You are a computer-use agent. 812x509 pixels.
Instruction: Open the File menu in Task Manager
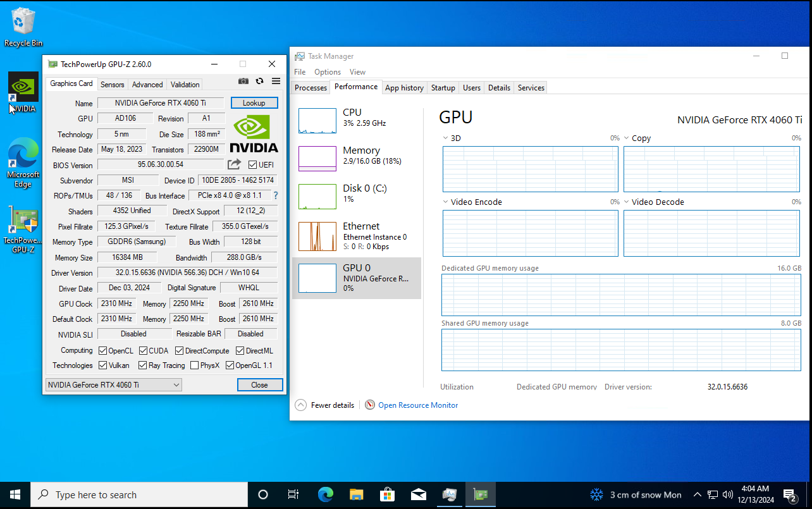point(300,72)
